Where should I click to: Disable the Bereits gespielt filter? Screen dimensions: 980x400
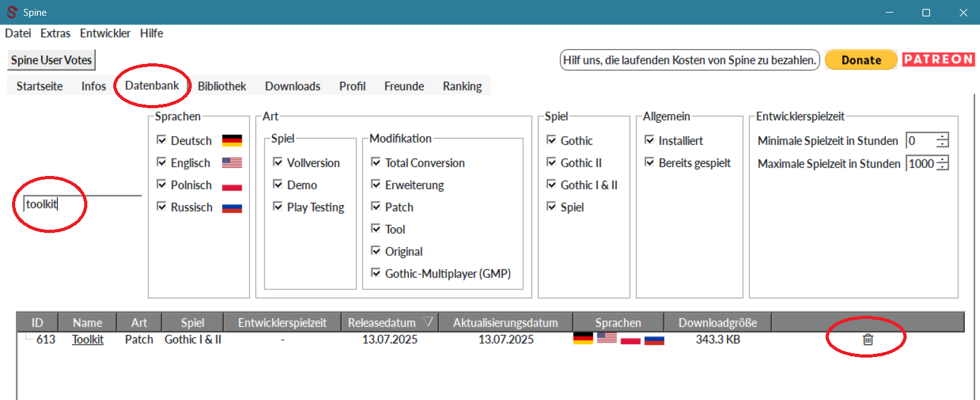pyautogui.click(x=649, y=163)
